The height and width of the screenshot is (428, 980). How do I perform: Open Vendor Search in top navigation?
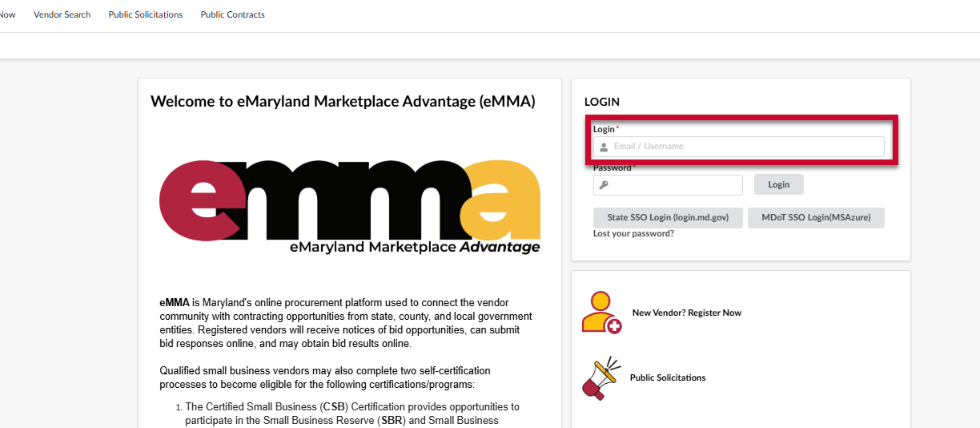[62, 14]
